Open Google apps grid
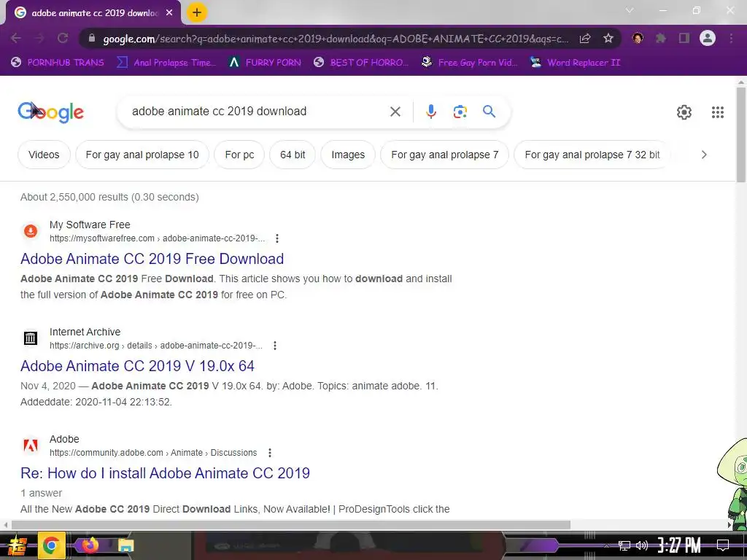Screen dimensions: 747x560 click(718, 112)
